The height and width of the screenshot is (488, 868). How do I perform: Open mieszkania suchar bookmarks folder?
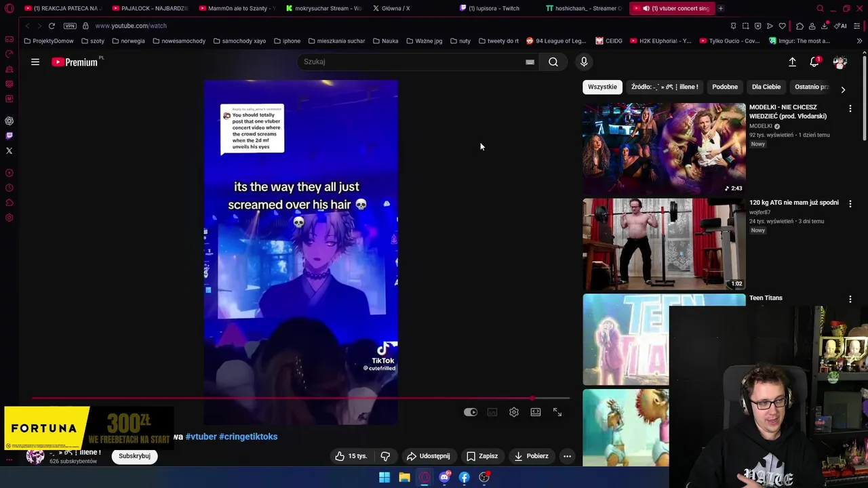click(336, 41)
